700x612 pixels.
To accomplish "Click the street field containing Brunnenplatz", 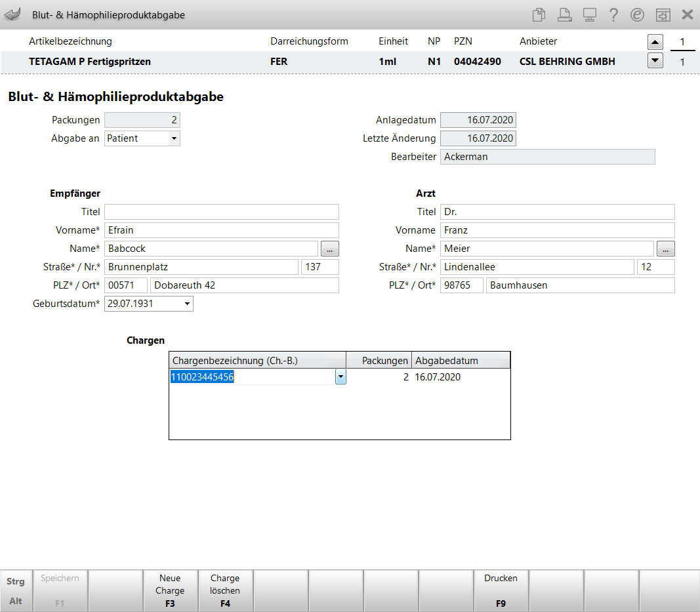I will pyautogui.click(x=201, y=267).
